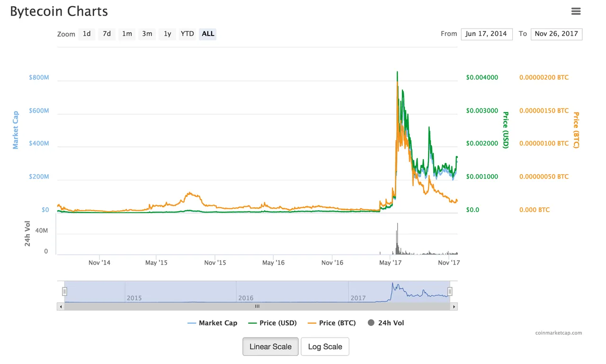
Task: Open the chart context hamburger menu
Action: [576, 11]
